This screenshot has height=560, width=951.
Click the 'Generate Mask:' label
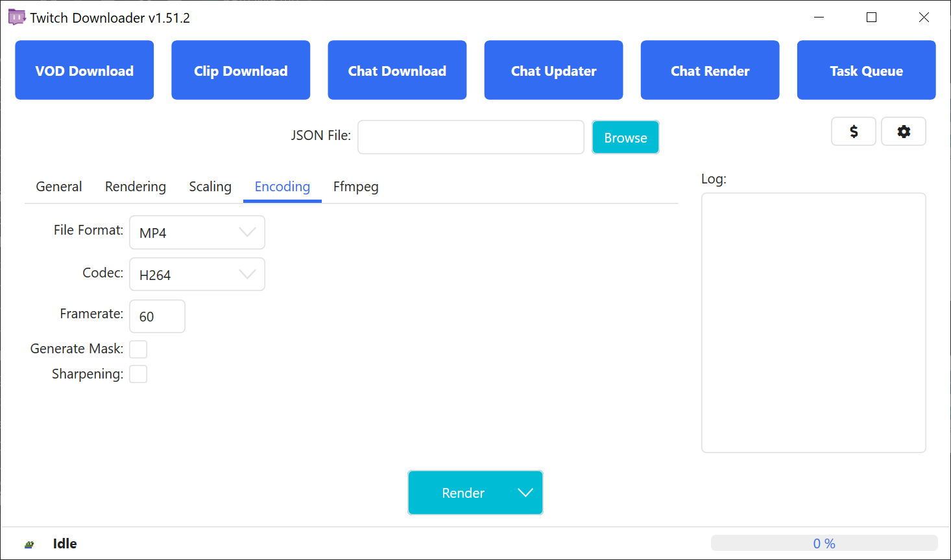pyautogui.click(x=77, y=349)
